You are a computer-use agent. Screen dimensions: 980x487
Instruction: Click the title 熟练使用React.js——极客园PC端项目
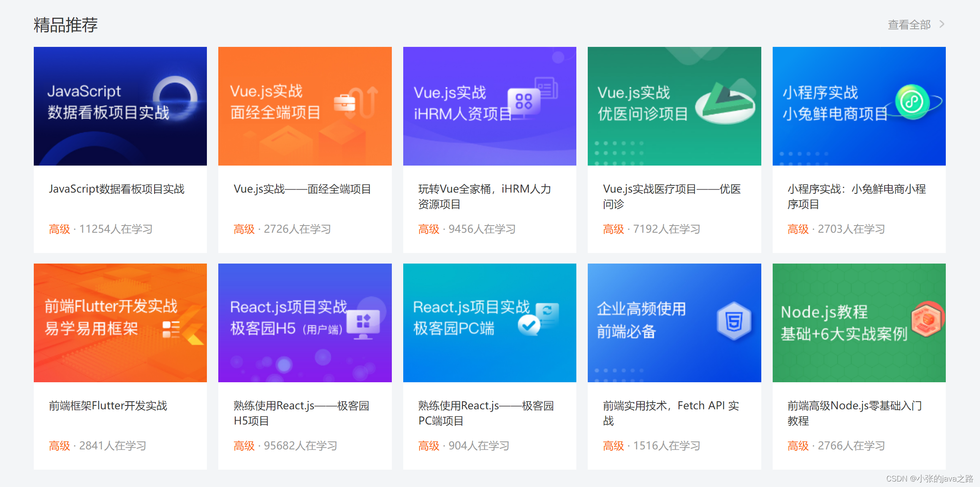point(486,413)
